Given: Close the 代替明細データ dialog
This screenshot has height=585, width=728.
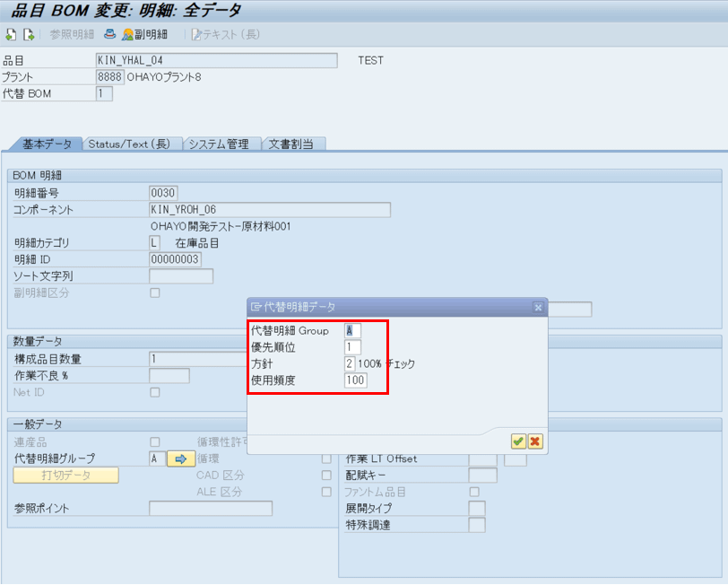Looking at the screenshot, I should (538, 307).
